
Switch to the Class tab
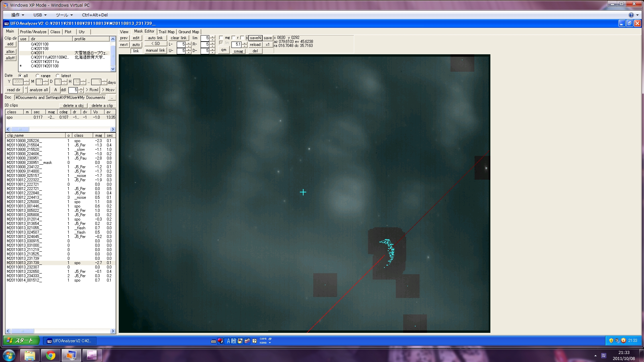[55, 32]
